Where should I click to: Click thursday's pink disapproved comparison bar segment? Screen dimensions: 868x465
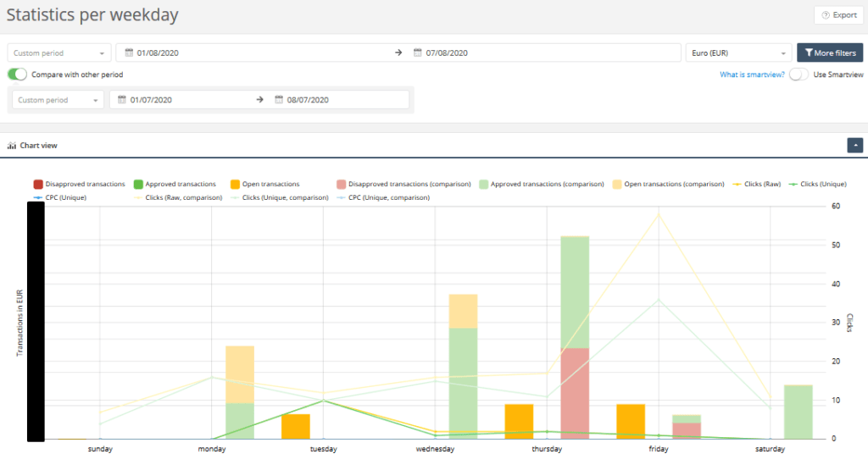click(575, 393)
